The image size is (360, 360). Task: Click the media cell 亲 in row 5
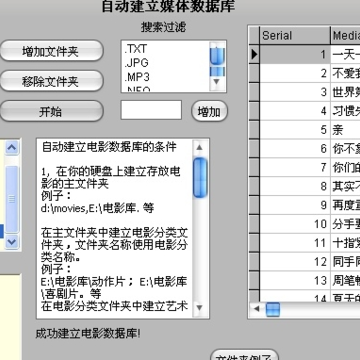click(x=345, y=130)
